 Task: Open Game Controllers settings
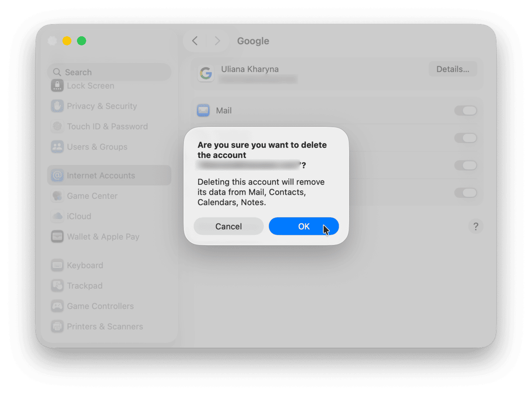[57, 306]
